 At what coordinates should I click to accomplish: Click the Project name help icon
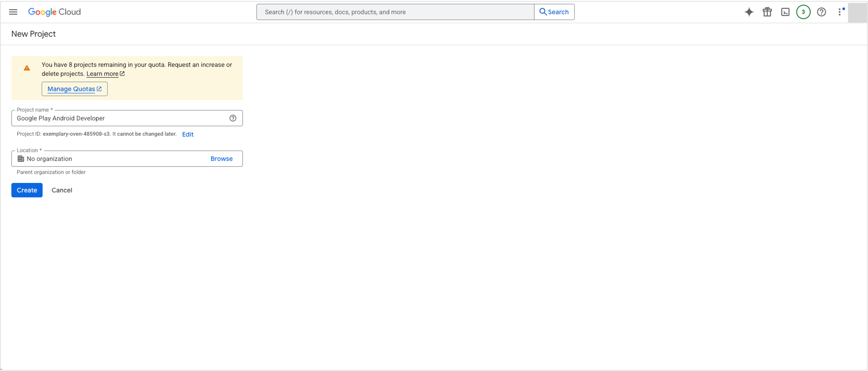[233, 118]
